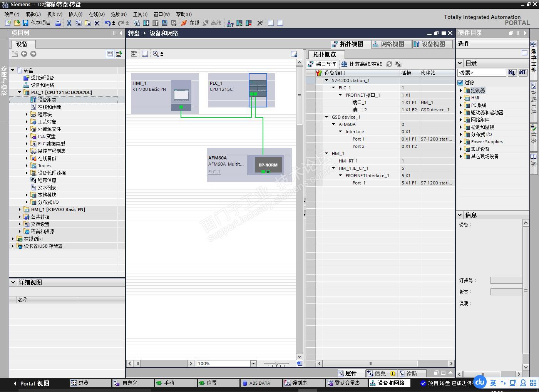The width and height of the screenshot is (539, 392).
Task: Click the search downward button in catalog
Action: pos(512,72)
